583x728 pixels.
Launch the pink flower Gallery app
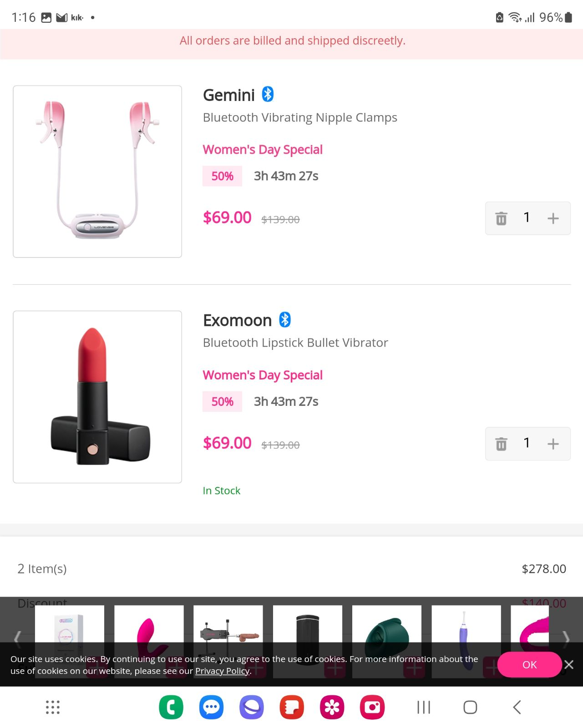pos(332,708)
